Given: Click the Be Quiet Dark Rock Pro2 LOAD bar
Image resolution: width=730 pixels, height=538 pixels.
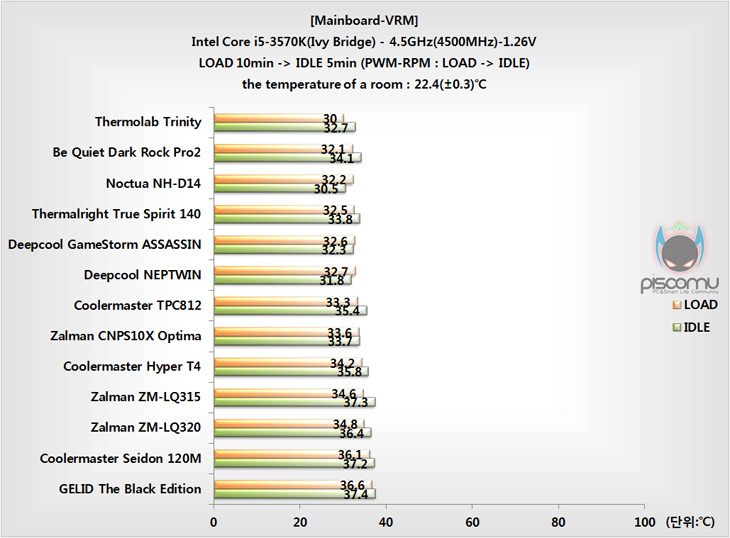Looking at the screenshot, I should pyautogui.click(x=283, y=149).
